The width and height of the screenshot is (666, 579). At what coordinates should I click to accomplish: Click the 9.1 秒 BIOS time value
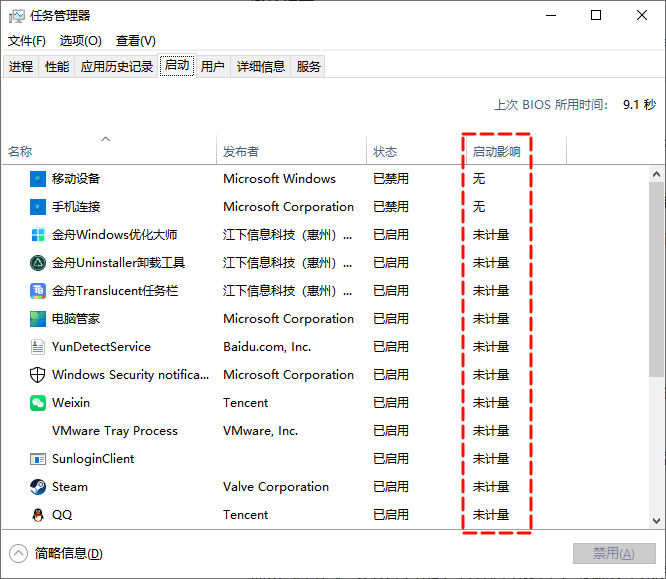[639, 105]
